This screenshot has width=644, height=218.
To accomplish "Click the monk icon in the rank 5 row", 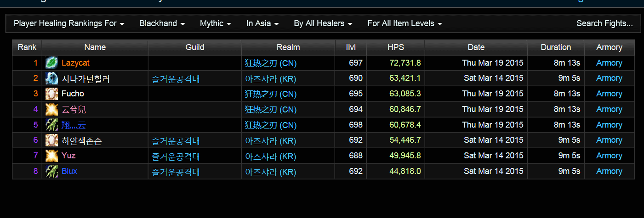I will click(x=51, y=125).
